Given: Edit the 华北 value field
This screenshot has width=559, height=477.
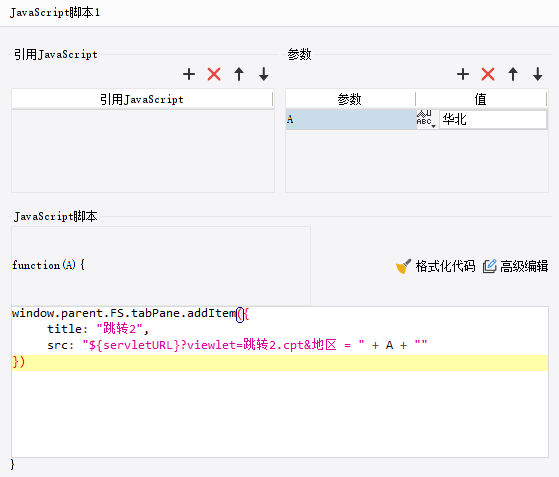Looking at the screenshot, I should pyautogui.click(x=493, y=119).
